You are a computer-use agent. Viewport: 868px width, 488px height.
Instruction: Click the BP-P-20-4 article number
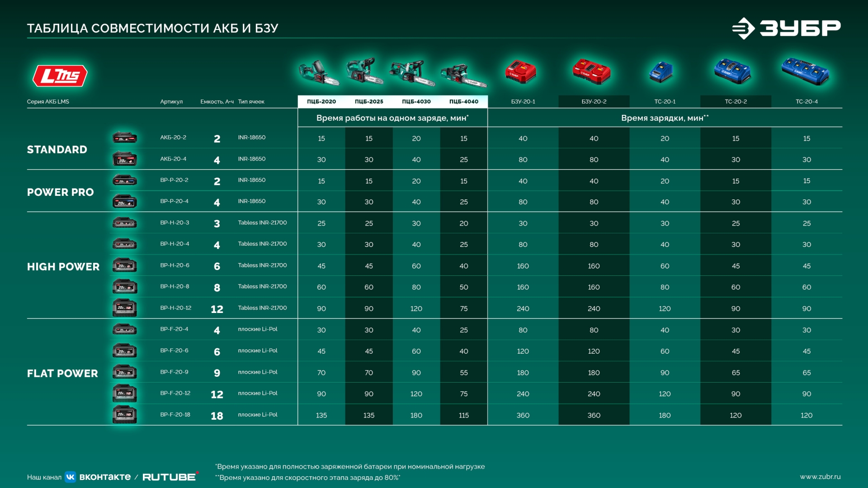click(x=174, y=201)
